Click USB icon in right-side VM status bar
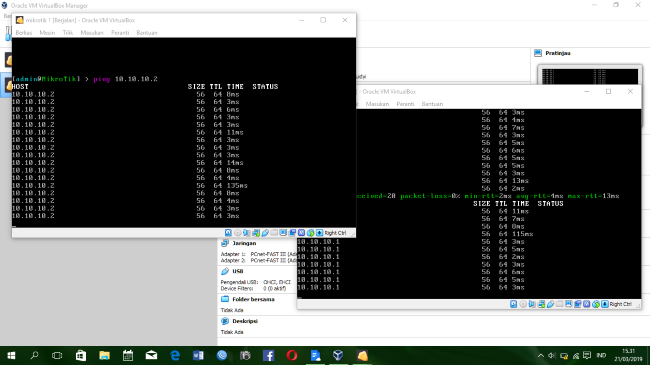The image size is (650, 365). (550, 304)
